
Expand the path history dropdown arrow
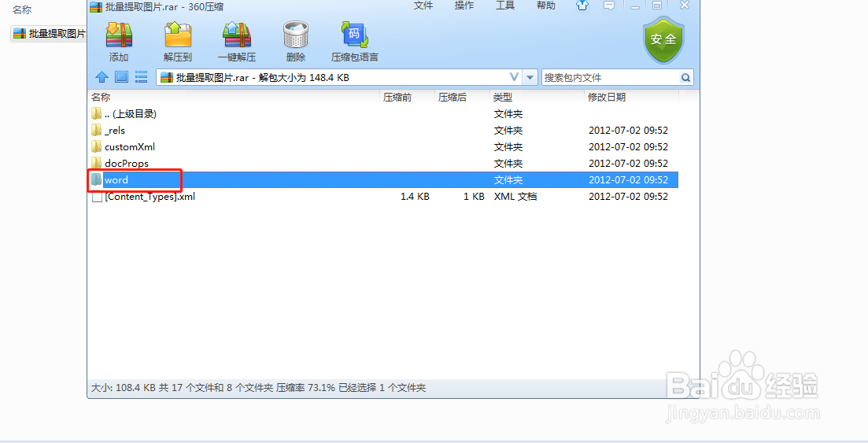[x=530, y=78]
